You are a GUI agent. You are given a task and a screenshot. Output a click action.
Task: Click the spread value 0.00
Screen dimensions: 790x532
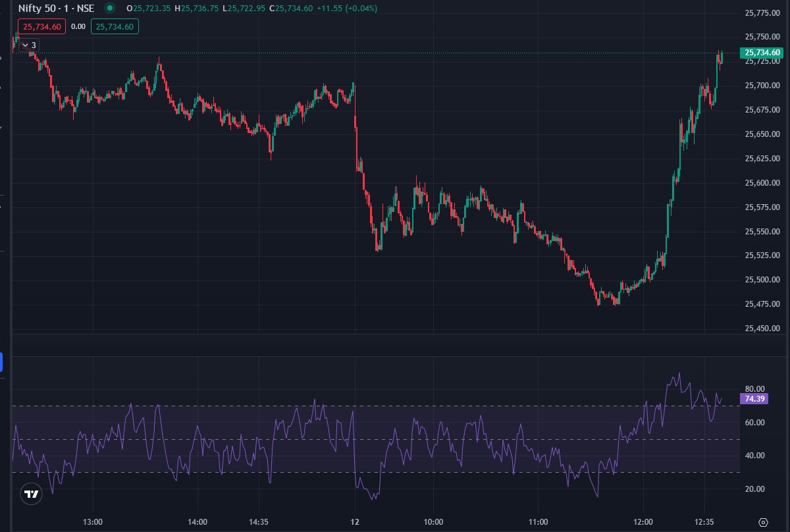78,27
